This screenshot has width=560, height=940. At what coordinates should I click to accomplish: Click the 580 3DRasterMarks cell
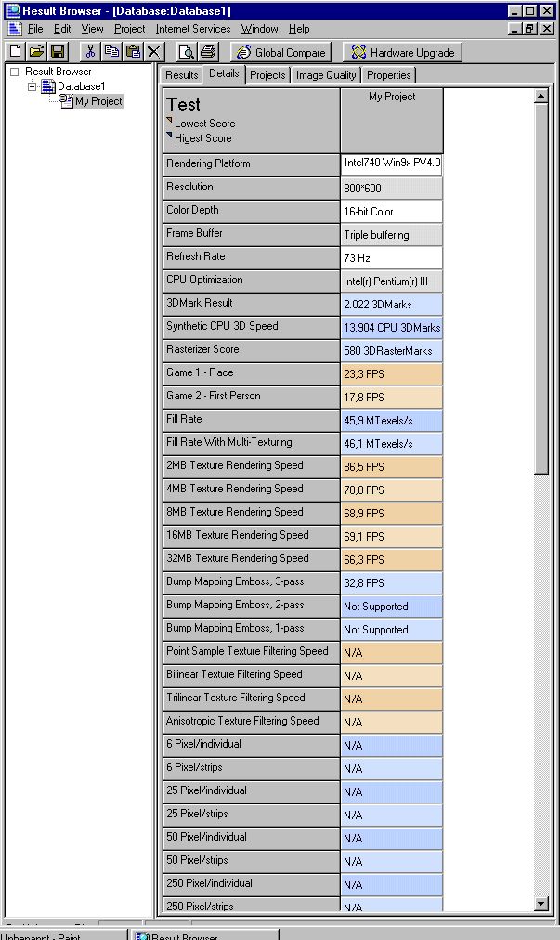click(392, 351)
